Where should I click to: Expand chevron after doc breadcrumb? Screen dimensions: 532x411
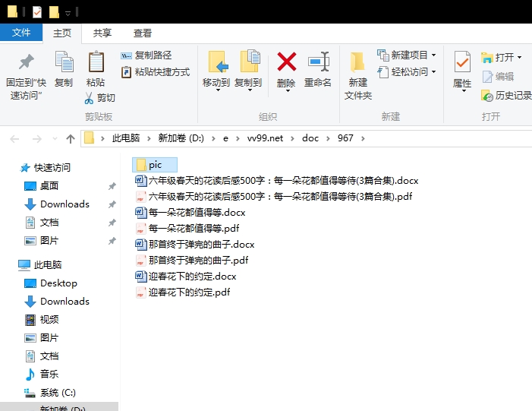tap(328, 138)
